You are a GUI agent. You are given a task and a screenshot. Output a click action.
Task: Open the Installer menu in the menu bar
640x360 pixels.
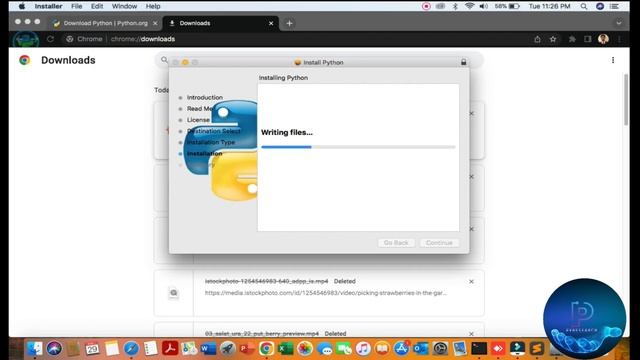point(48,6)
